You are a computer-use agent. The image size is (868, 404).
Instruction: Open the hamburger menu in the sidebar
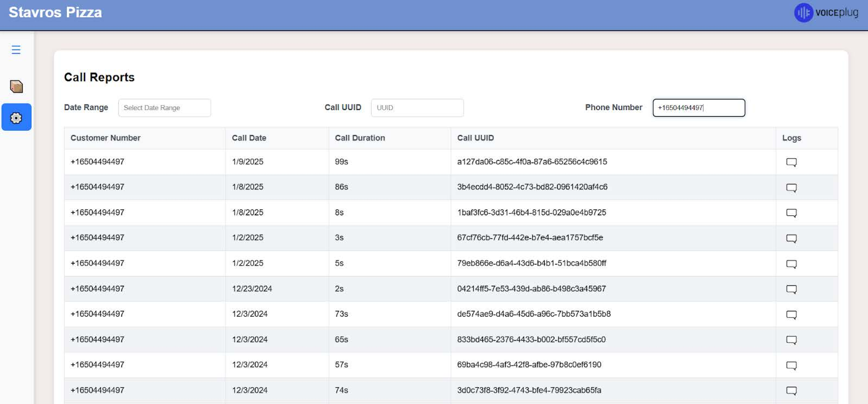click(16, 50)
